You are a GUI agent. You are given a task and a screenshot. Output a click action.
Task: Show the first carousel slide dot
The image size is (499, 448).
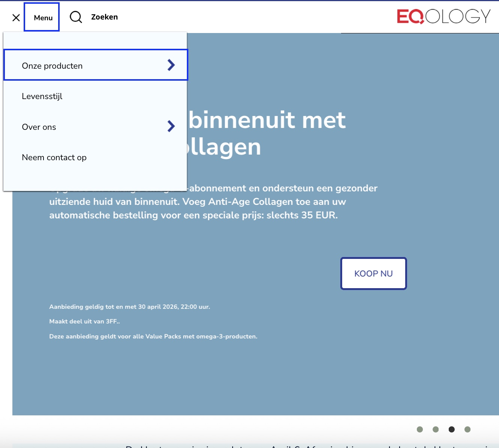pos(420,429)
